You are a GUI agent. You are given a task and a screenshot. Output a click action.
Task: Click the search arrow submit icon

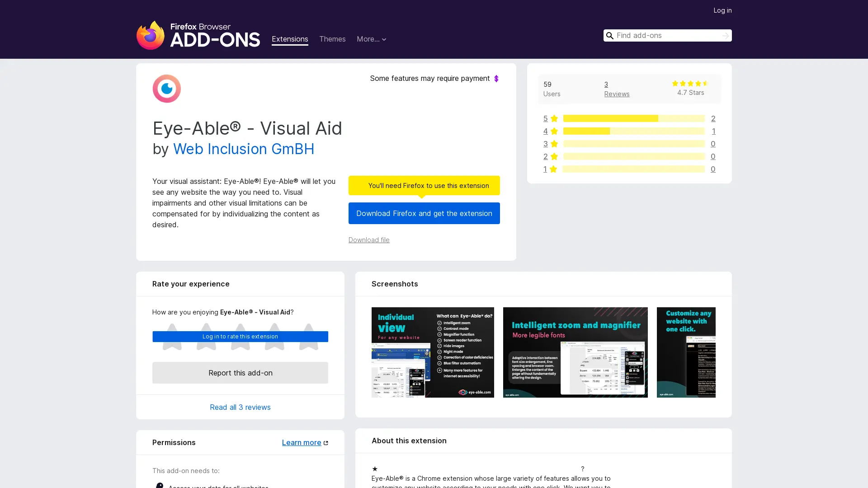click(x=725, y=36)
